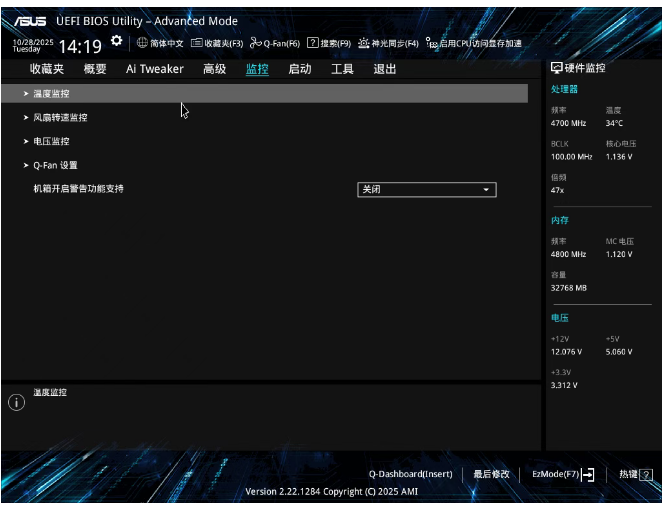This screenshot has width=665, height=511.
Task: Click the 最后修改 last modified button
Action: (491, 474)
